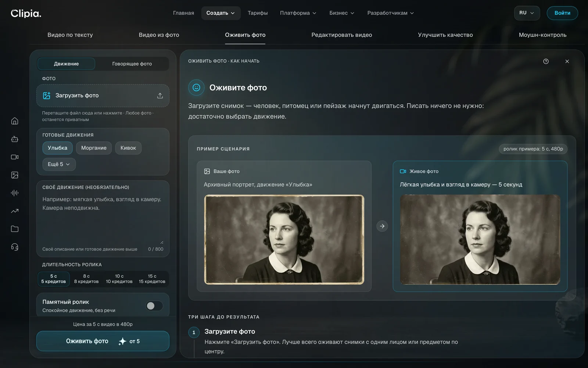Click the headset support icon
The height and width of the screenshot is (368, 588).
[15, 247]
